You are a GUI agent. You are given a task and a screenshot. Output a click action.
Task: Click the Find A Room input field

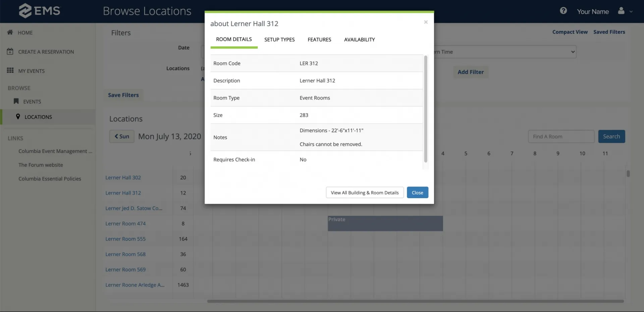[561, 136]
